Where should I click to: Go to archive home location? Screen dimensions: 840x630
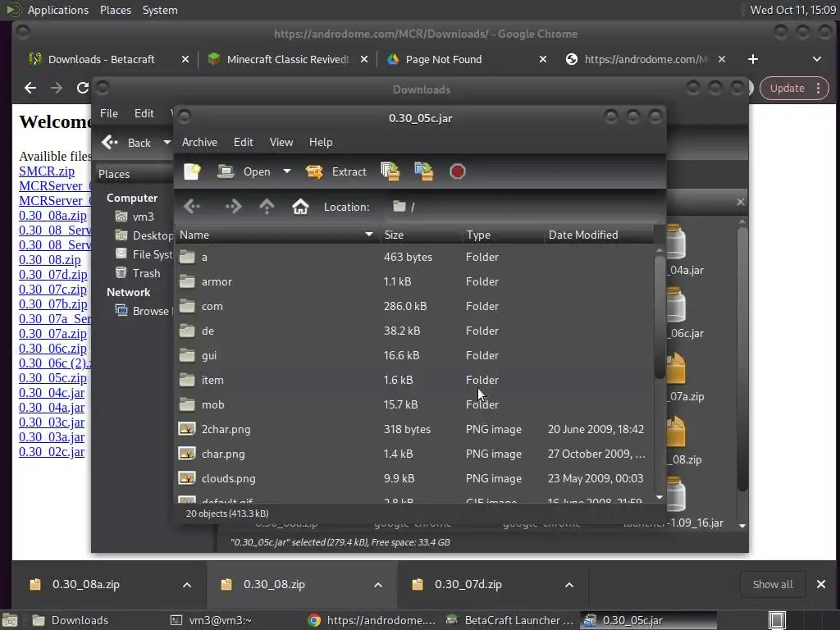pyautogui.click(x=300, y=206)
